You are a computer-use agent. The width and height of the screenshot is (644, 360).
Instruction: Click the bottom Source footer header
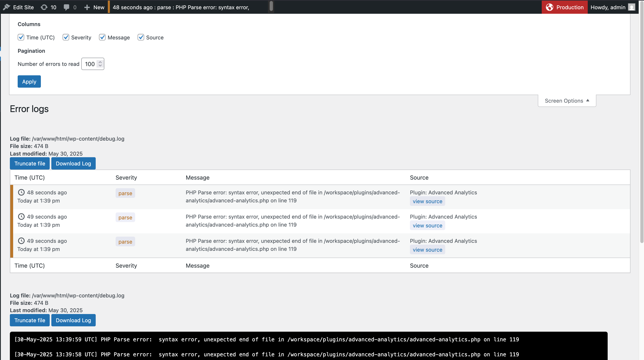pos(419,266)
